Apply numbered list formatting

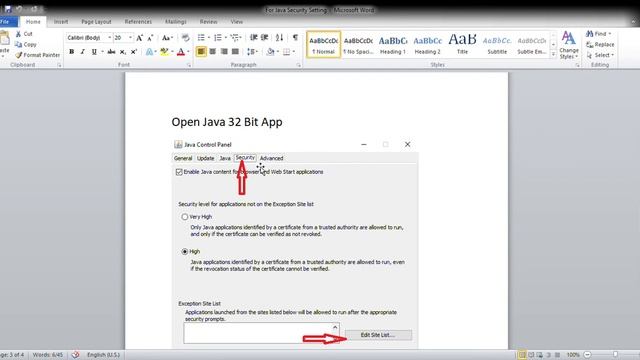pyautogui.click(x=218, y=38)
